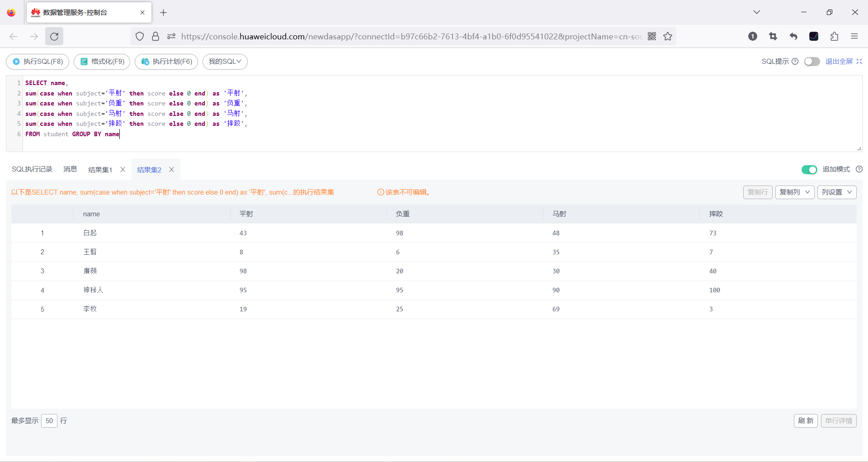Click the 马射 column header
This screenshot has height=462, width=868.
coord(621,214)
